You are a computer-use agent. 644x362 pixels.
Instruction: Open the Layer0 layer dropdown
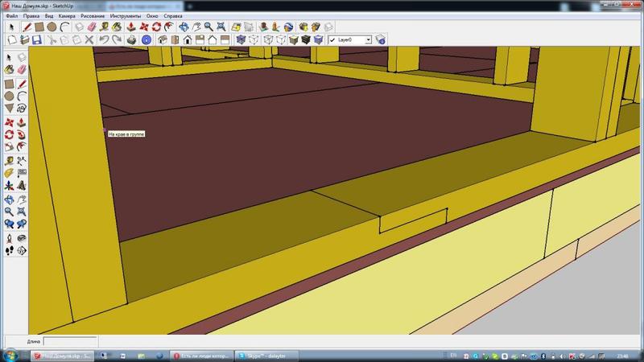(369, 39)
